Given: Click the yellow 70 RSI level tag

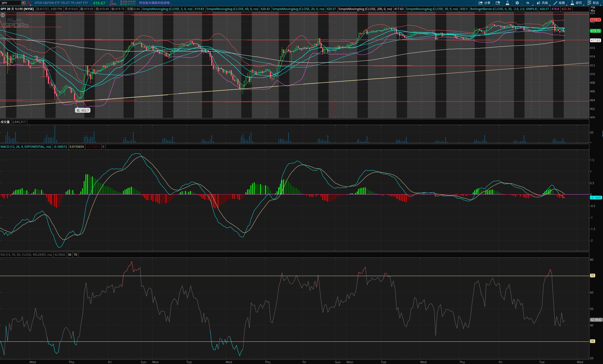Looking at the screenshot, I should [x=592, y=276].
